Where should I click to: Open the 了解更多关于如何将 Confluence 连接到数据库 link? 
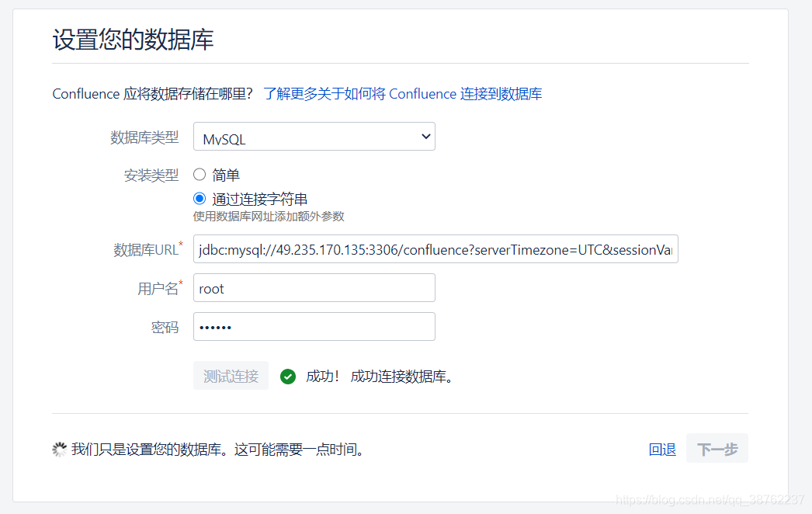coord(403,94)
